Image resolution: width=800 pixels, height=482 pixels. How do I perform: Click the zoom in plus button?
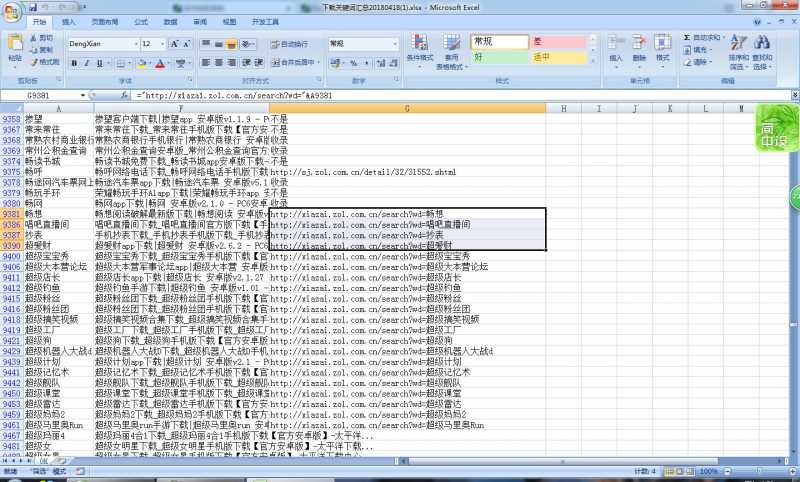791,472
